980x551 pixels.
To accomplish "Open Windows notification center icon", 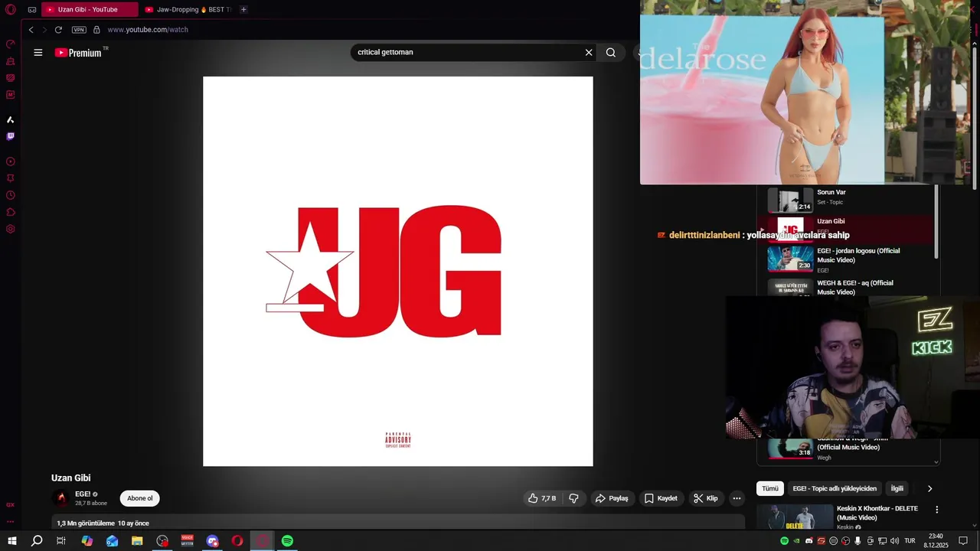I will coord(963,541).
